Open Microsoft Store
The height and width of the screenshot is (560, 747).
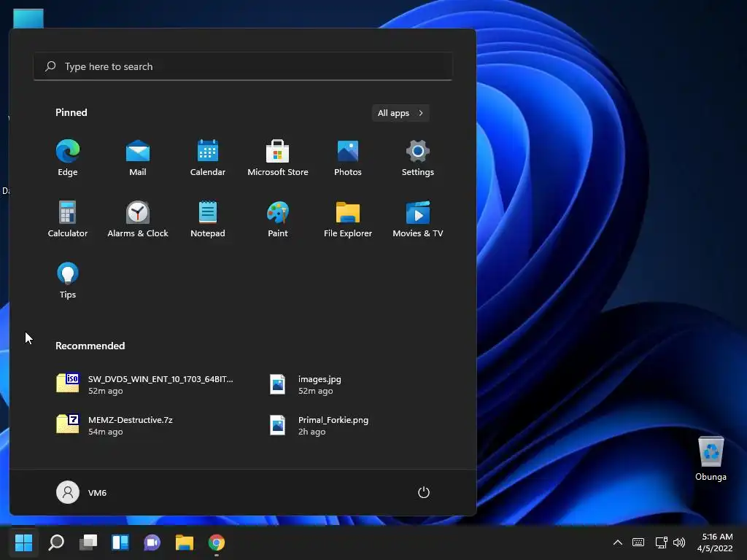278,158
